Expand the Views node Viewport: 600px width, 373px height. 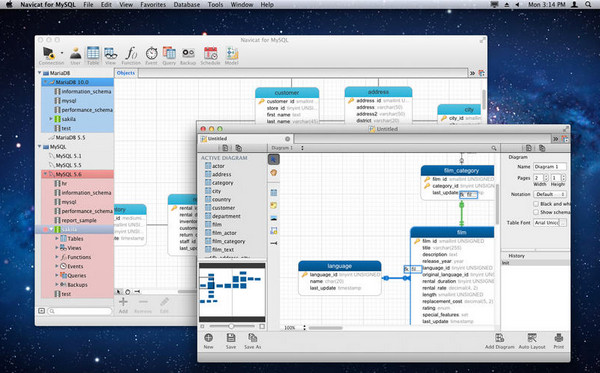tap(57, 248)
